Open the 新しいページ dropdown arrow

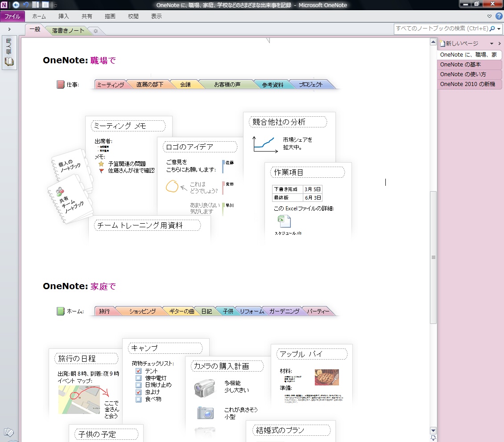point(492,44)
